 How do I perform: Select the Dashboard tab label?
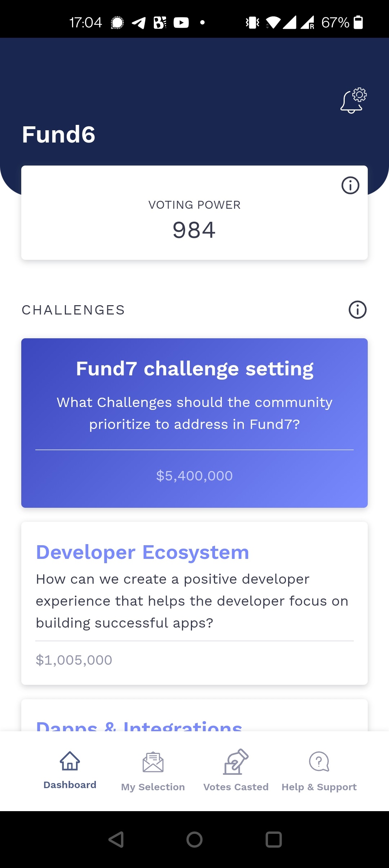[x=70, y=785]
